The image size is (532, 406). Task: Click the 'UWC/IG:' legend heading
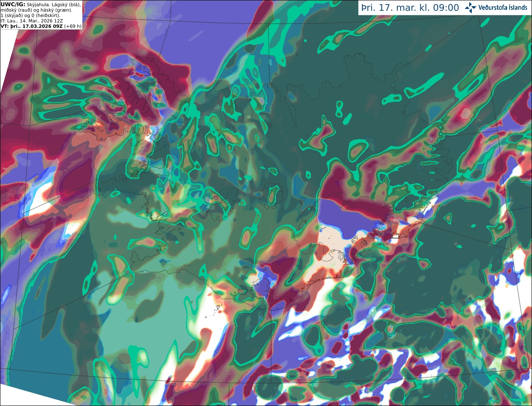13,4
